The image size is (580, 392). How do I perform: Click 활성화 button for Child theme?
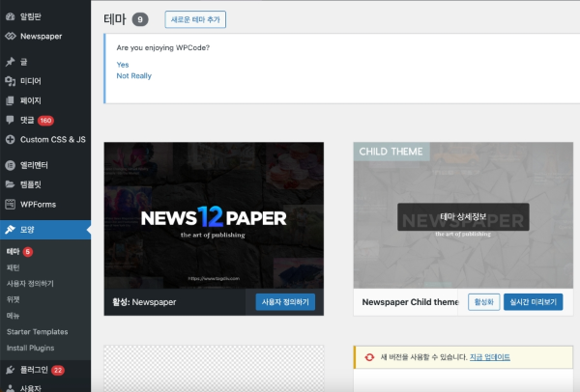coord(484,302)
